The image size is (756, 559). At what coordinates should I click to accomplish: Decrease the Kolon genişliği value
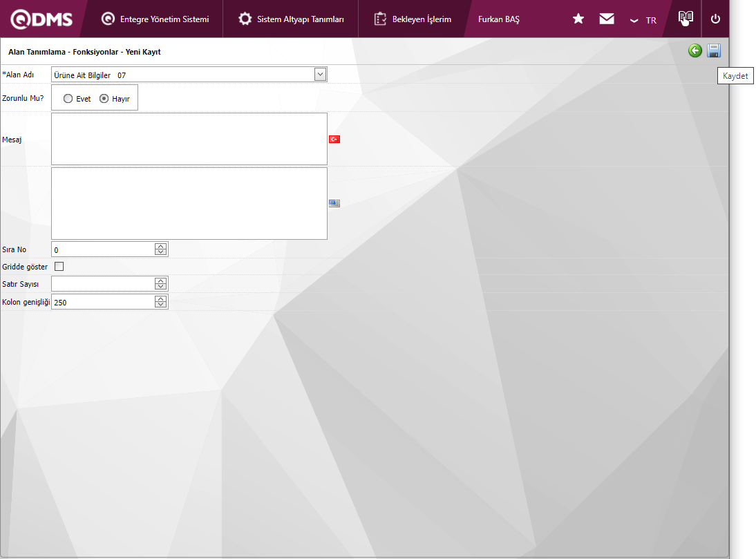(160, 305)
